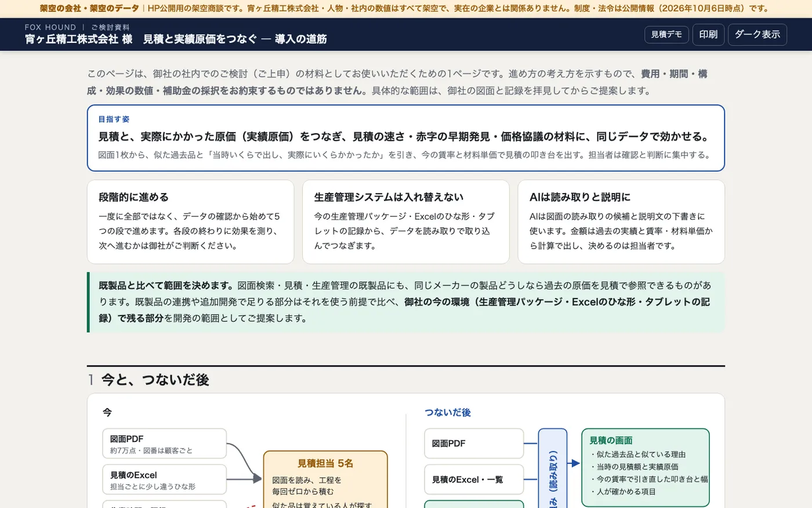812x508 pixels.
Task: Select the header title "宵ヶ丘精工株式会社 様"
Action: tap(79, 39)
